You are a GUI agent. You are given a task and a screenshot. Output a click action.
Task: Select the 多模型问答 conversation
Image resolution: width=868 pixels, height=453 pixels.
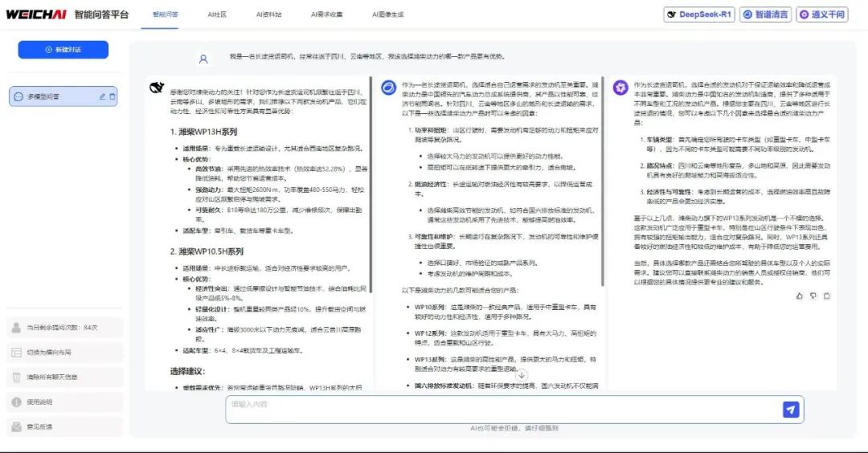point(63,96)
